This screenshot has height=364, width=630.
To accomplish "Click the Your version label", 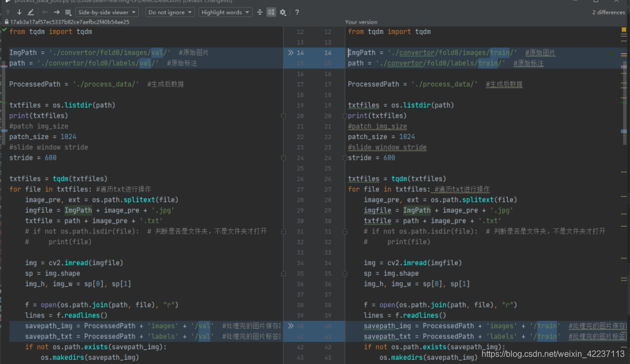I will 361,22.
